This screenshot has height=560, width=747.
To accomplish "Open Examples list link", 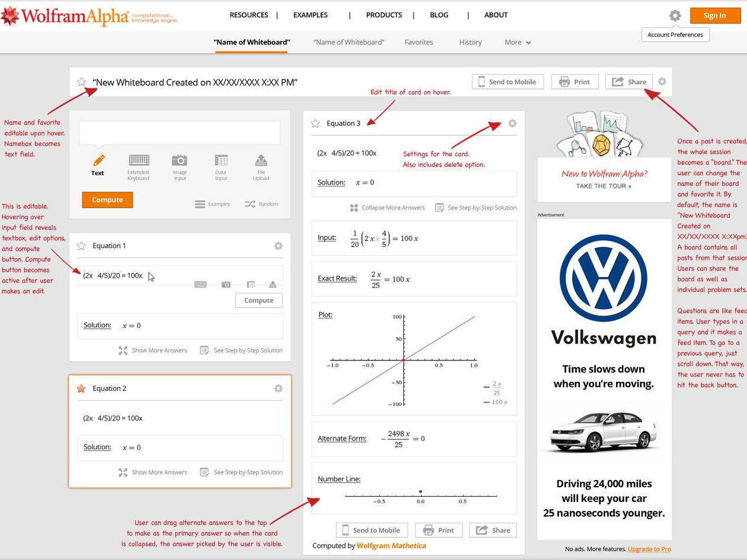I will 213,204.
